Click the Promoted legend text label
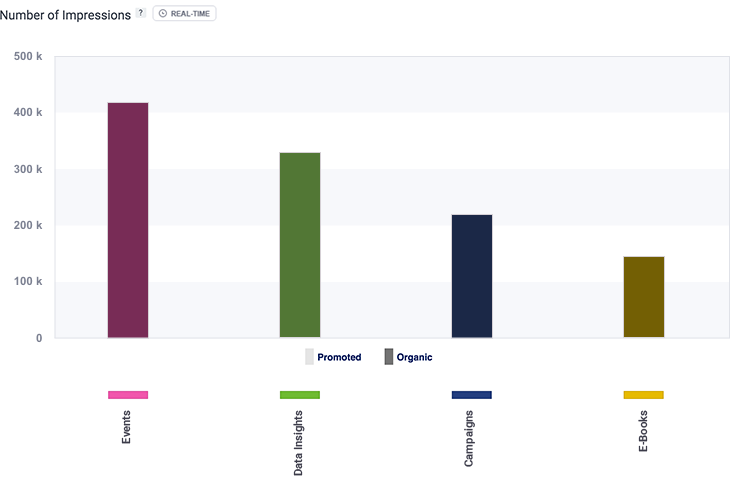730x486 pixels. coord(339,357)
